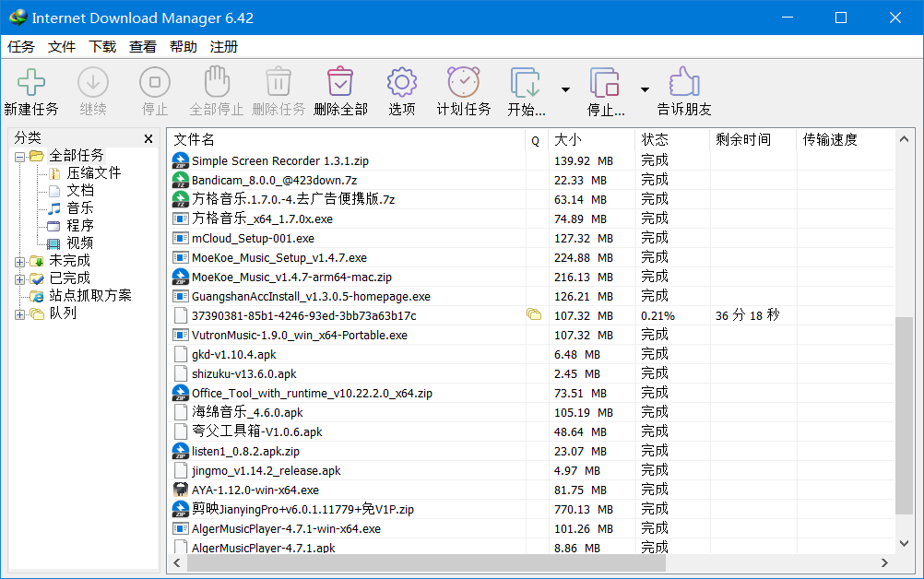Open the 查看 menu
Image resolution: width=924 pixels, height=579 pixels.
click(142, 46)
